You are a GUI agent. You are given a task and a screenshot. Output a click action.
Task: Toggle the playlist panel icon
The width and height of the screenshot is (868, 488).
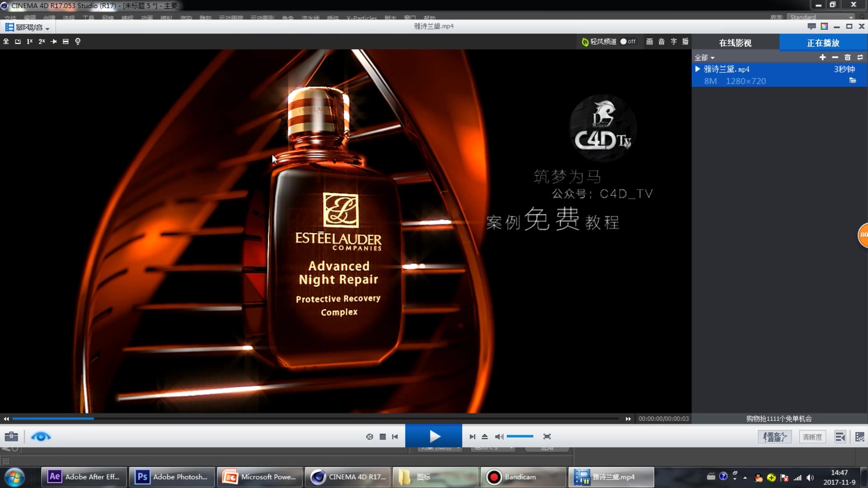pyautogui.click(x=840, y=437)
